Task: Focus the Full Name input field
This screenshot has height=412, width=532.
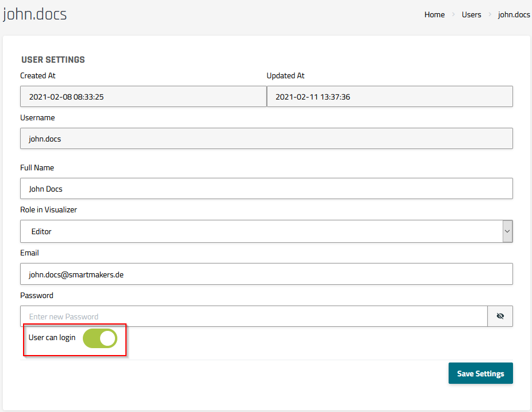Action: pyautogui.click(x=266, y=189)
